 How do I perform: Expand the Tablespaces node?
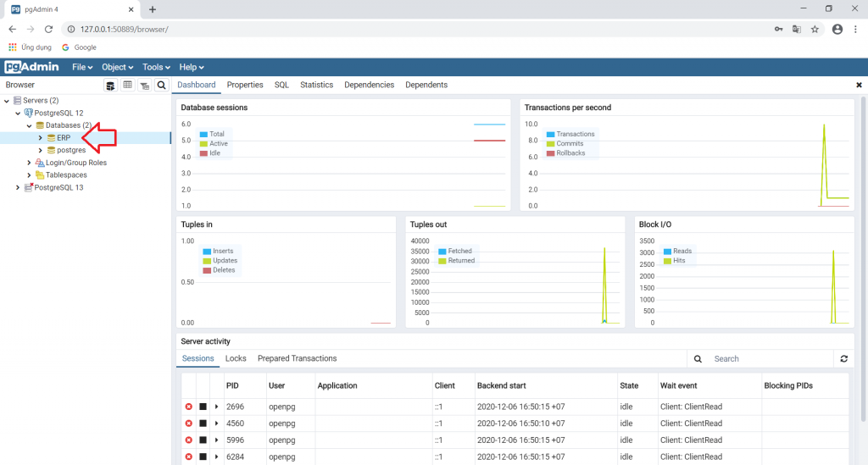coord(30,175)
